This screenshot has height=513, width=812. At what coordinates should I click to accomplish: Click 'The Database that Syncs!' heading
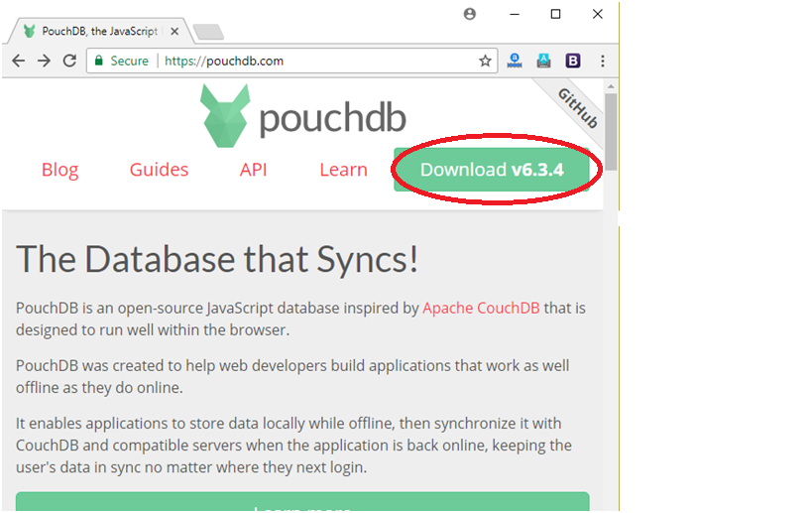coord(217,259)
